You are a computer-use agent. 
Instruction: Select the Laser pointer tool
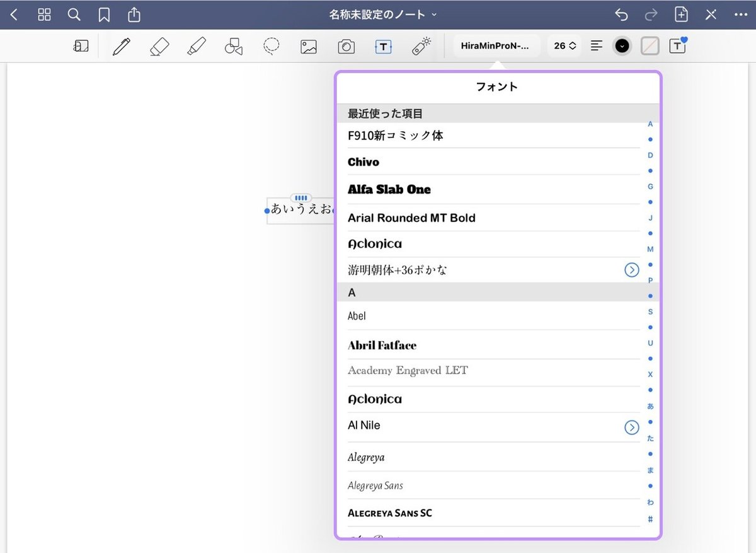coord(421,46)
